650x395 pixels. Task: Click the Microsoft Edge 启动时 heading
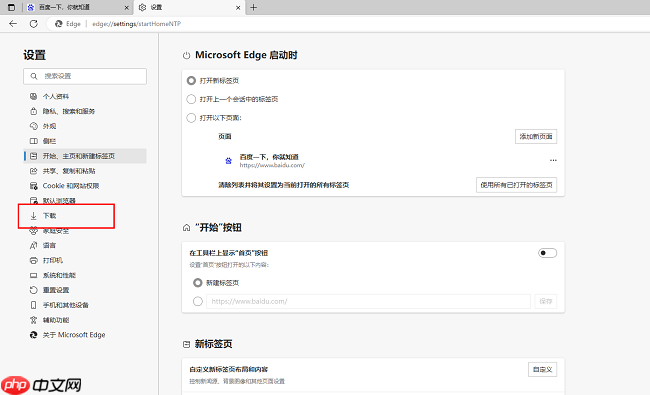[246, 55]
